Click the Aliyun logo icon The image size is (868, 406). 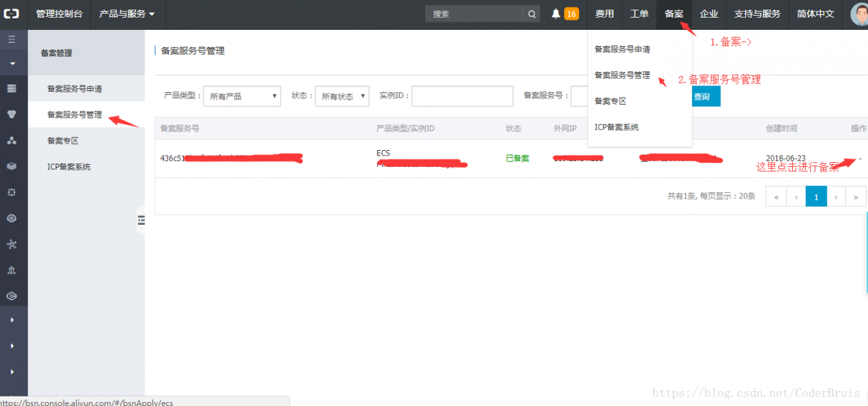click(12, 14)
